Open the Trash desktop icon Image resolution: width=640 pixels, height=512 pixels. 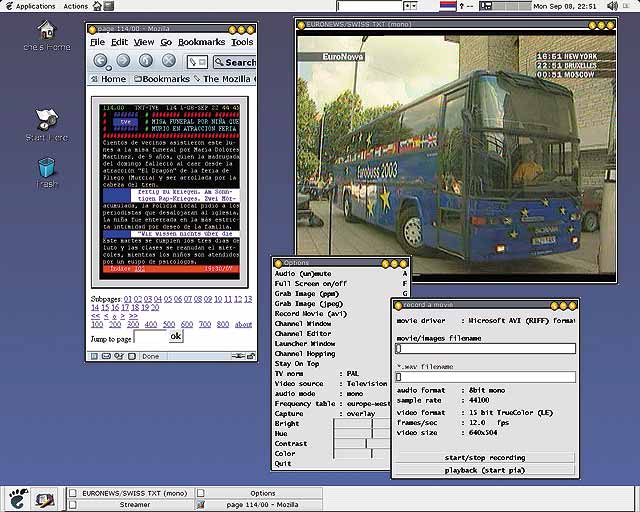pyautogui.click(x=47, y=173)
